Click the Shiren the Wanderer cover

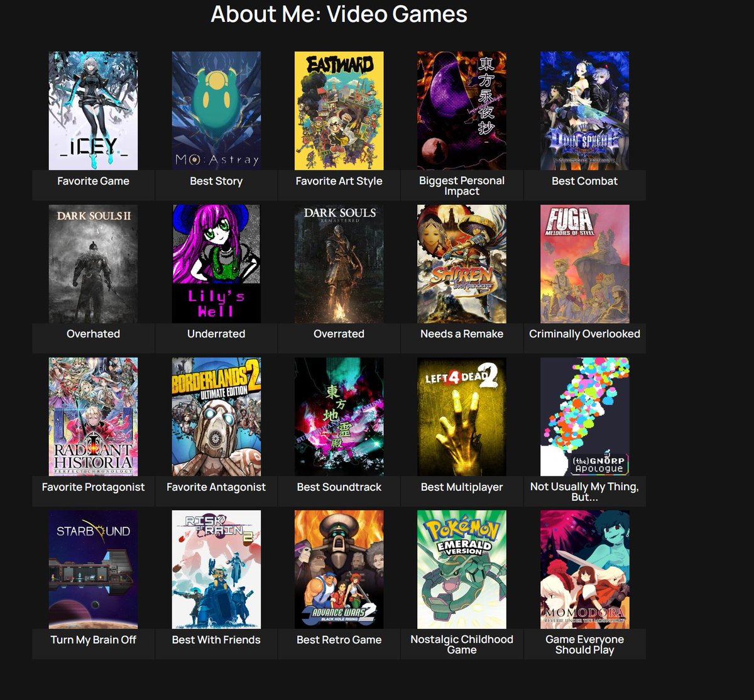462,264
